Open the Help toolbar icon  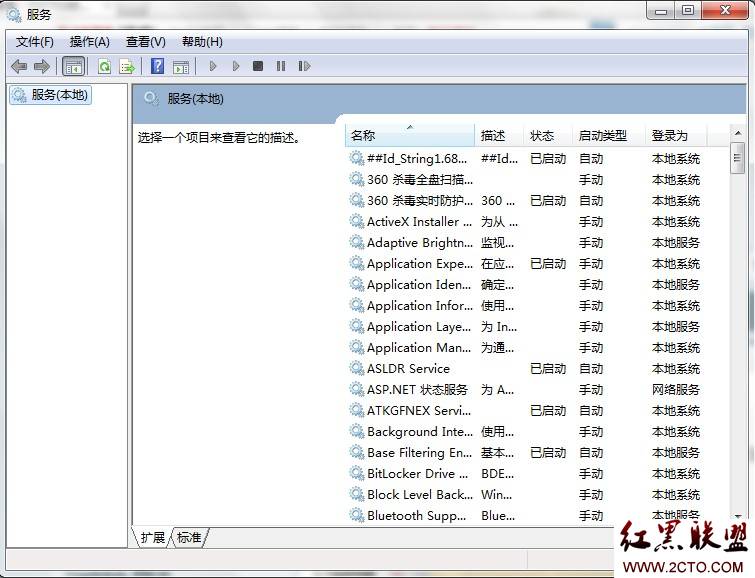[x=157, y=66]
